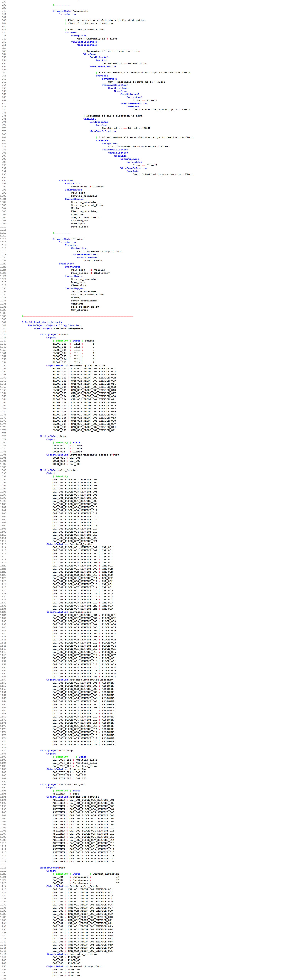This screenshot has height=980, width=286.
Task: Click the Car.Direction == Direction'UP condition
Action: [x=124, y=64]
